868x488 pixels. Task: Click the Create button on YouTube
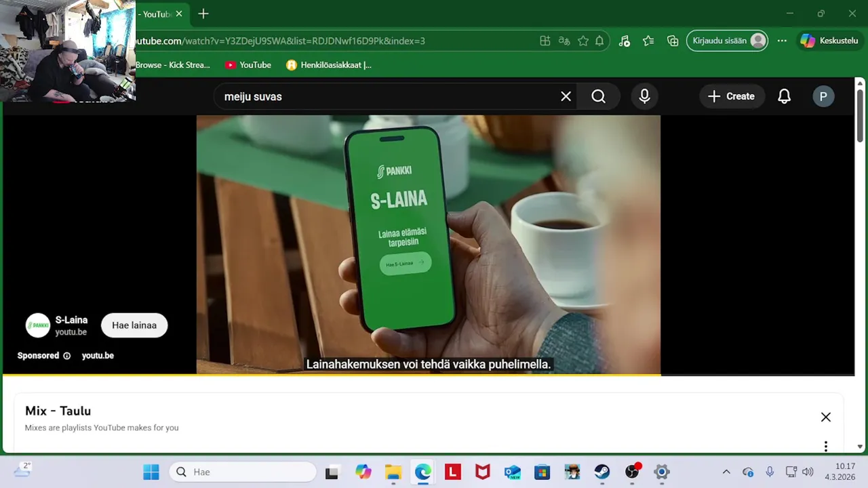click(x=732, y=96)
